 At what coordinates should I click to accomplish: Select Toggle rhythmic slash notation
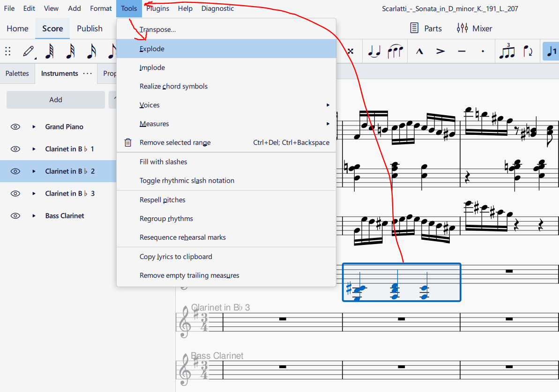226,181
